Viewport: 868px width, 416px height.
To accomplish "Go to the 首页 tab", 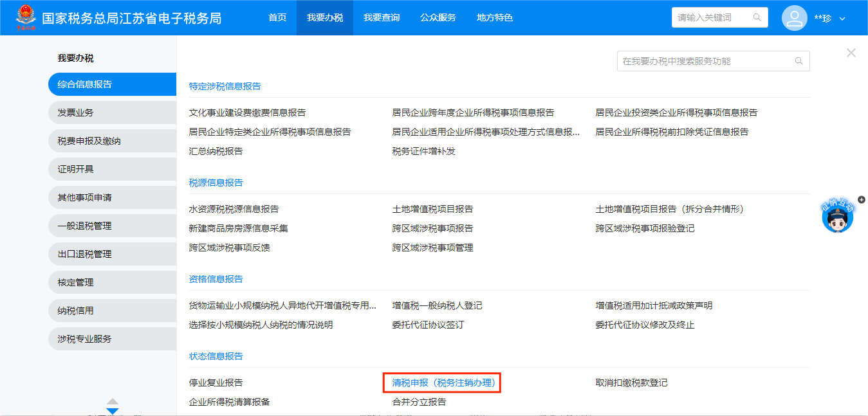I will coord(277,17).
